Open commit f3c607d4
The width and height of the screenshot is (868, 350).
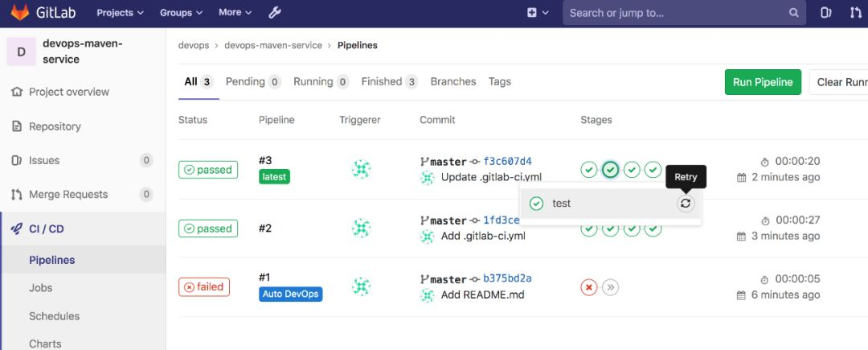507,161
